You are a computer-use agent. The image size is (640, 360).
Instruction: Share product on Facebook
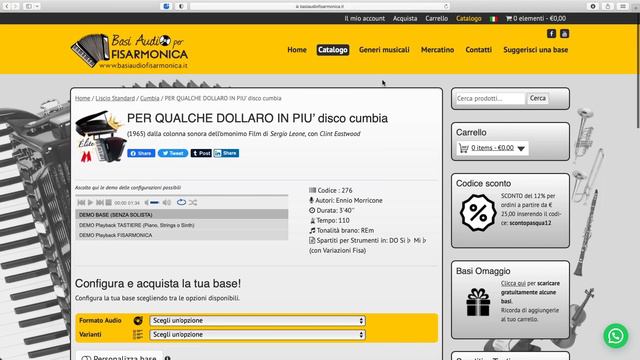pos(141,153)
